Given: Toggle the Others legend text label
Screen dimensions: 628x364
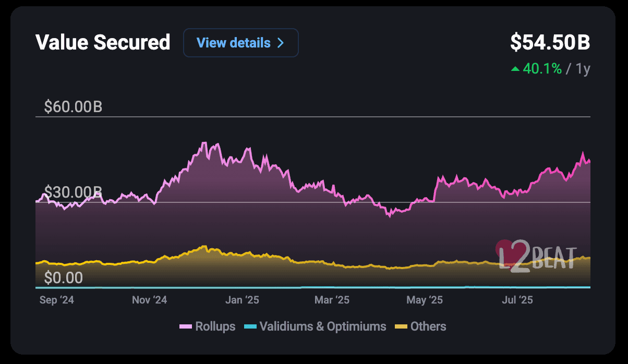Looking at the screenshot, I should click(x=428, y=327).
